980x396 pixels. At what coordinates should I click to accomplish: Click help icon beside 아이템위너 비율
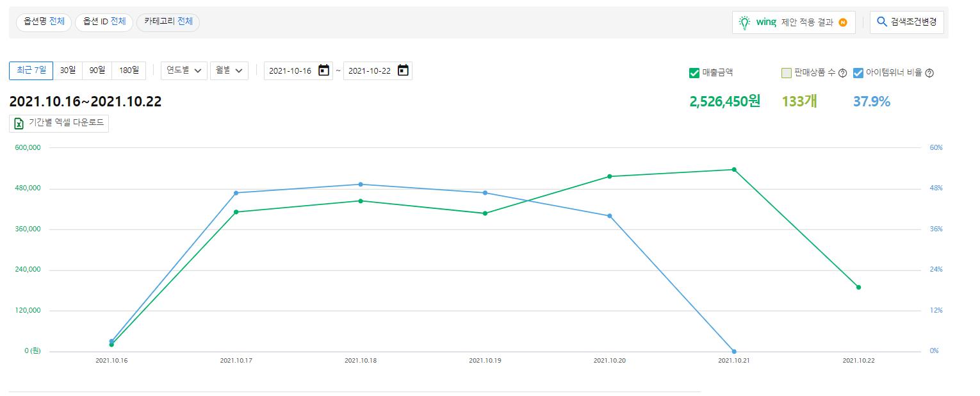(929, 73)
